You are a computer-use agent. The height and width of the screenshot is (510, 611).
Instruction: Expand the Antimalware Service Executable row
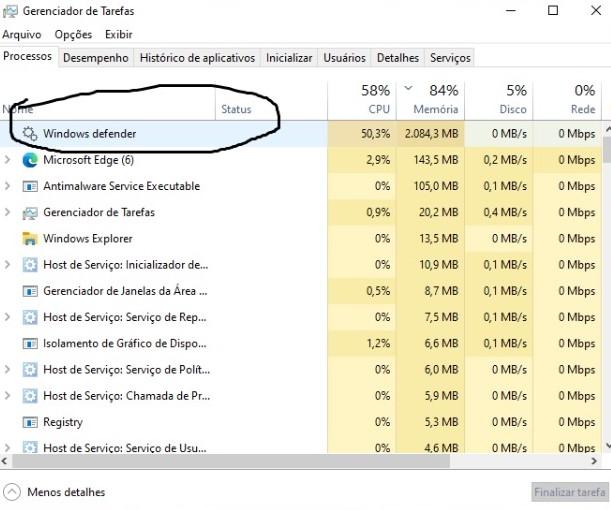click(x=7, y=186)
